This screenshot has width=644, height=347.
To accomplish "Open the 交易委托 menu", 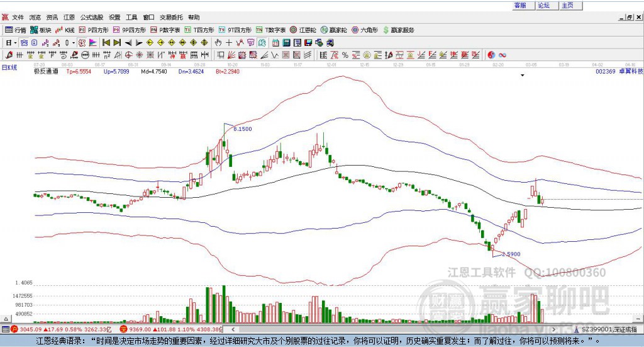I will tap(171, 17).
